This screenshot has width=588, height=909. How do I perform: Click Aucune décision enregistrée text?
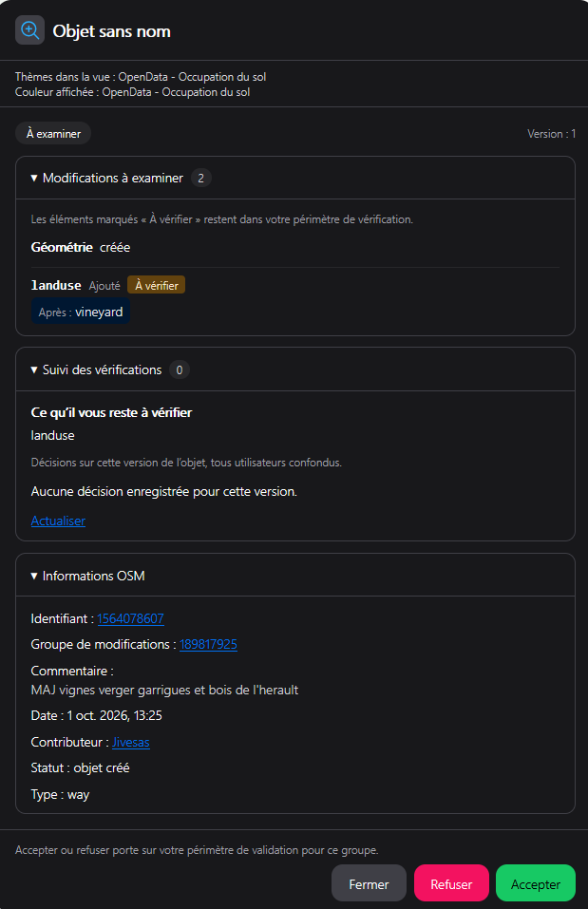[164, 492]
